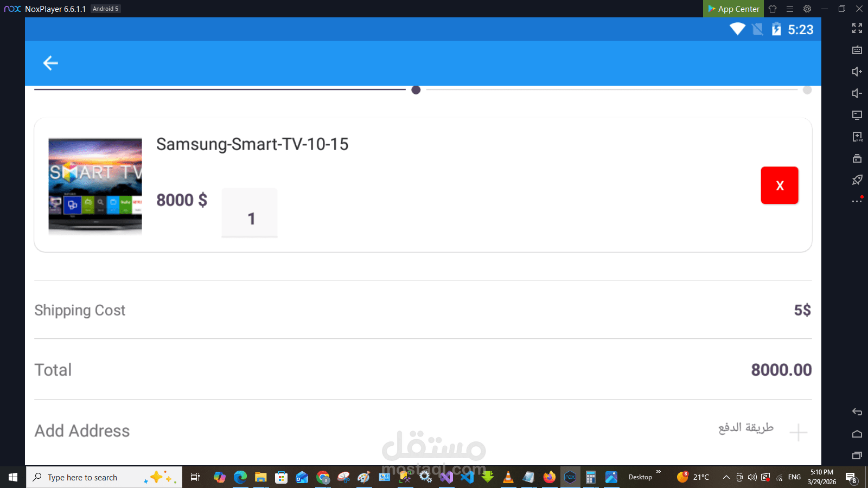This screenshot has height=488, width=868.
Task: Open Microsoft Copilot from the taskbar
Action: tap(219, 477)
